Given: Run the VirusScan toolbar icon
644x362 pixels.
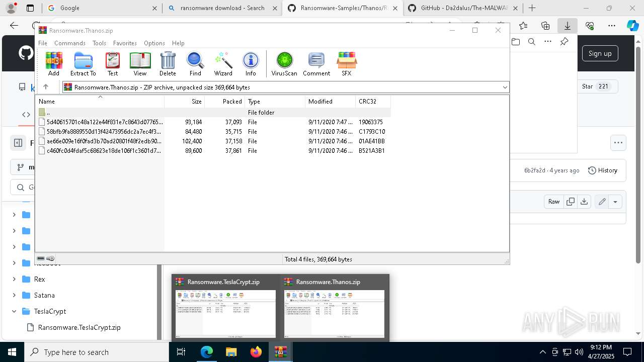Looking at the screenshot, I should (284, 64).
